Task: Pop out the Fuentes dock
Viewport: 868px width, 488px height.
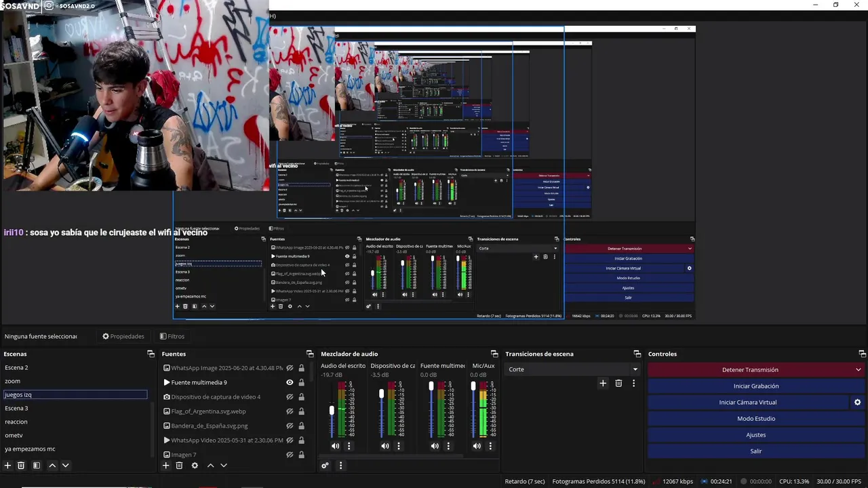Action: coord(310,354)
